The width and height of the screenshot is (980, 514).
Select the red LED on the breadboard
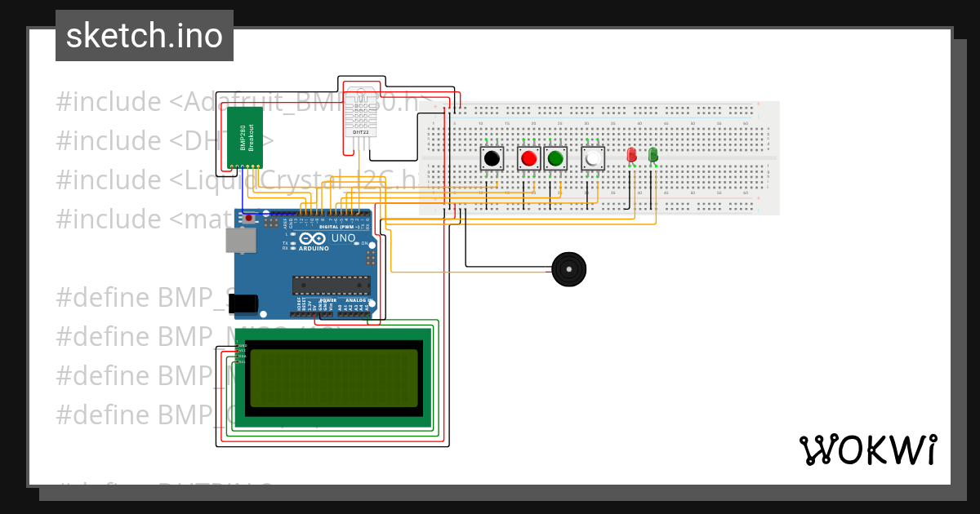(631, 155)
